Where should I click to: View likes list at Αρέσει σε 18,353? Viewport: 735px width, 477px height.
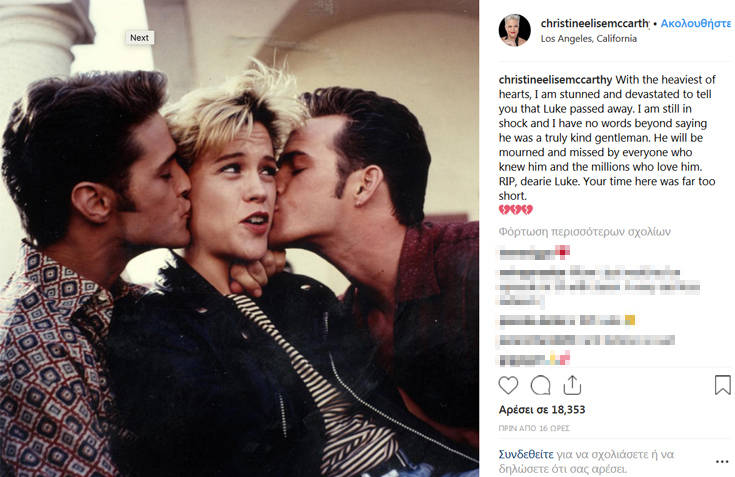[542, 410]
